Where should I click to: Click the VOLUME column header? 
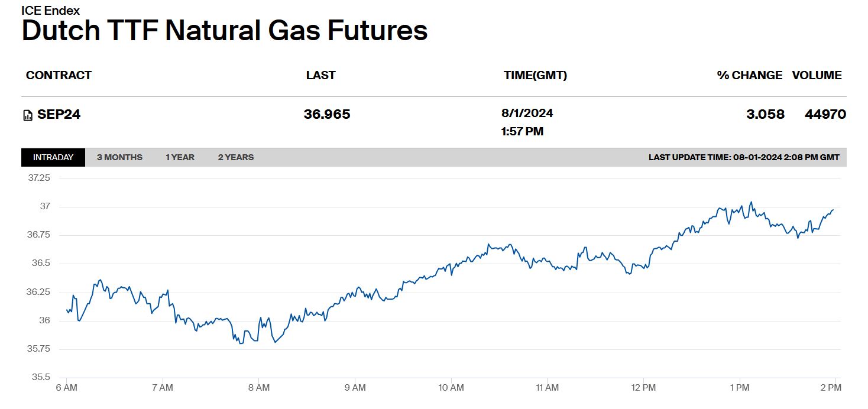[817, 76]
